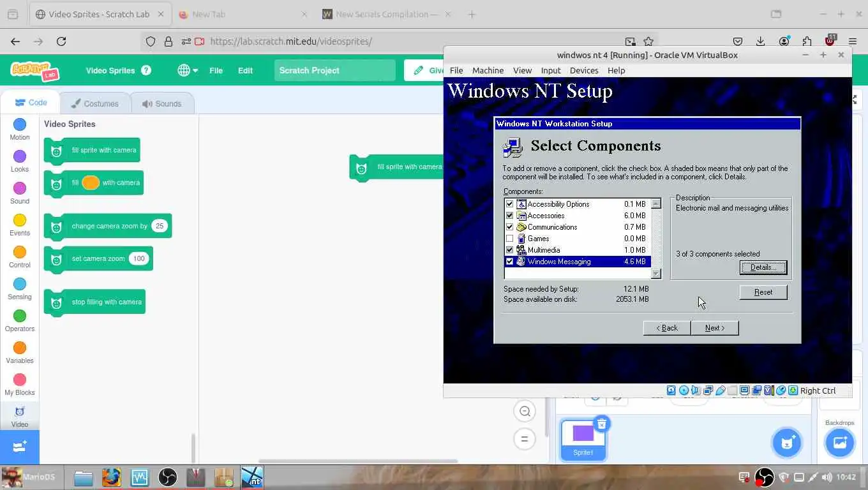Open OBS Studio from the taskbar
The image size is (868, 490).
[168, 477]
